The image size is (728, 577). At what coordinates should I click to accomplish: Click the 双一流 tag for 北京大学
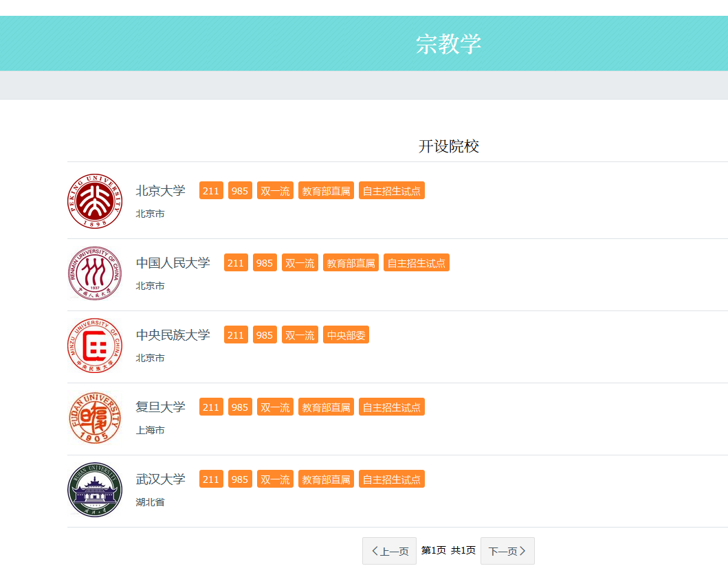point(275,191)
